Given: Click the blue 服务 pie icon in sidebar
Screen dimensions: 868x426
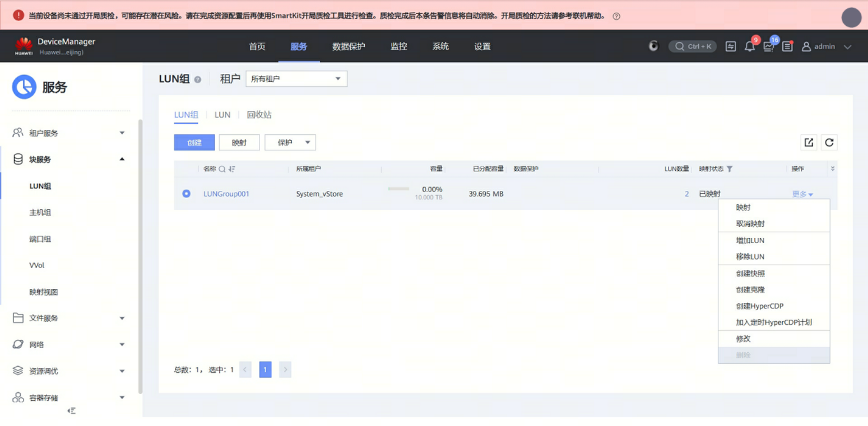Looking at the screenshot, I should point(24,87).
